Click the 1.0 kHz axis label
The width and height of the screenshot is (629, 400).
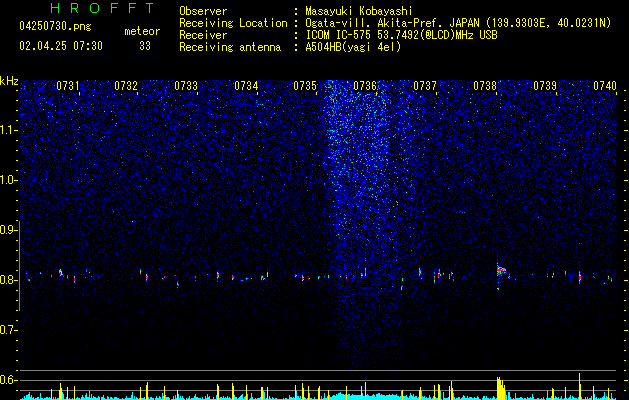click(9, 180)
